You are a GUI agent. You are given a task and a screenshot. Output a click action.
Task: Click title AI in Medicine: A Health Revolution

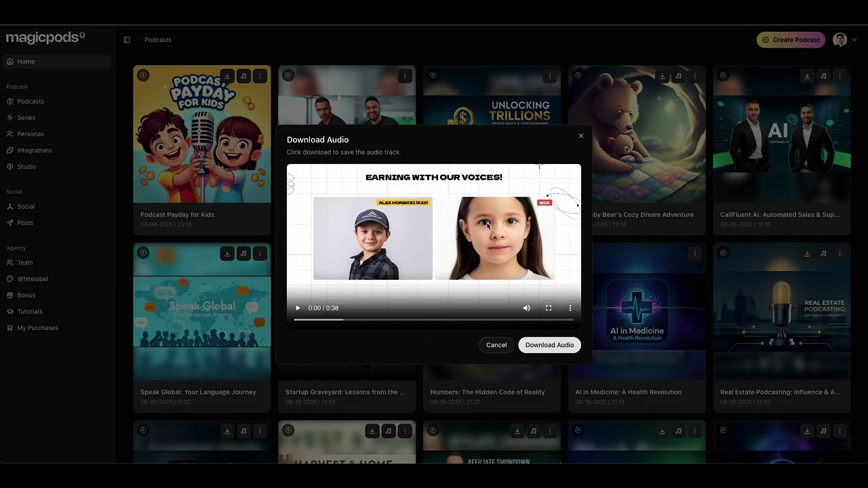pyautogui.click(x=629, y=392)
